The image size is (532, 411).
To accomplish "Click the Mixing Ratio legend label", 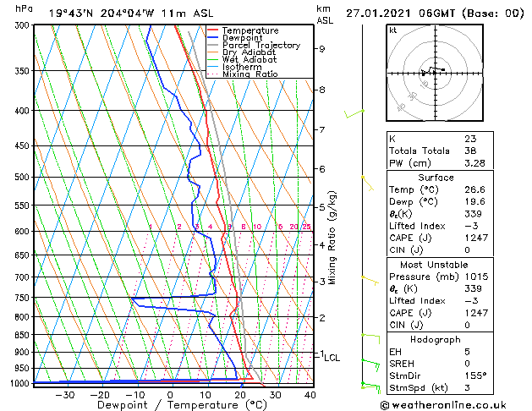I will click(x=250, y=74).
